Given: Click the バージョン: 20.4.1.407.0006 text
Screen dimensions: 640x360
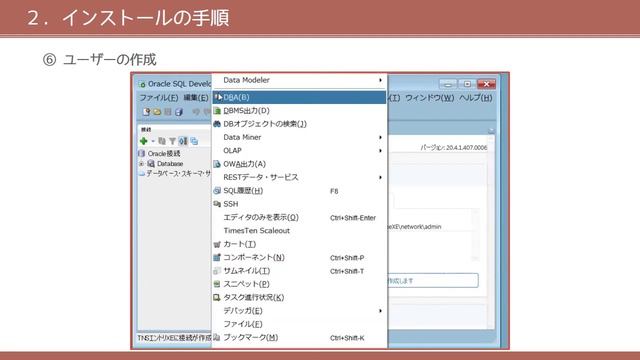Looking at the screenshot, I should (454, 147).
